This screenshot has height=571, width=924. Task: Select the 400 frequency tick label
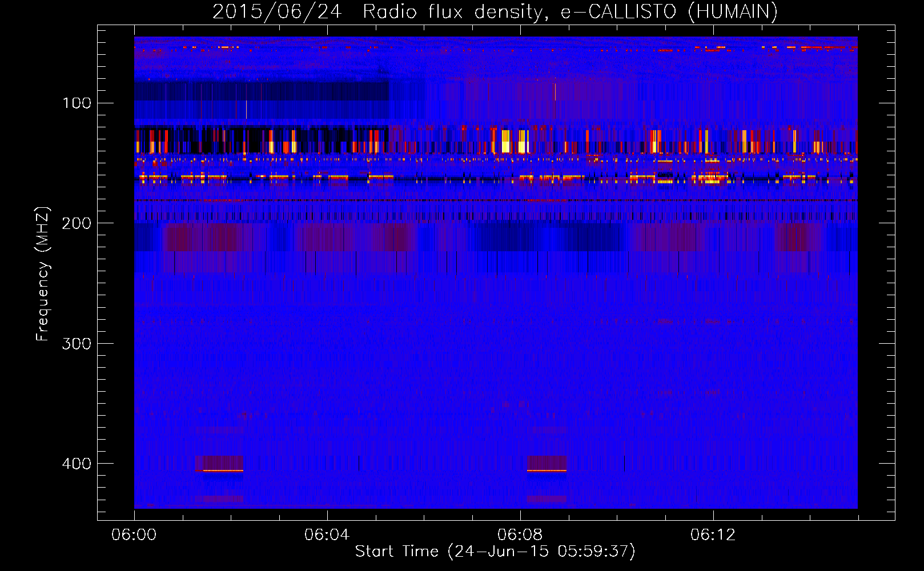[77, 464]
